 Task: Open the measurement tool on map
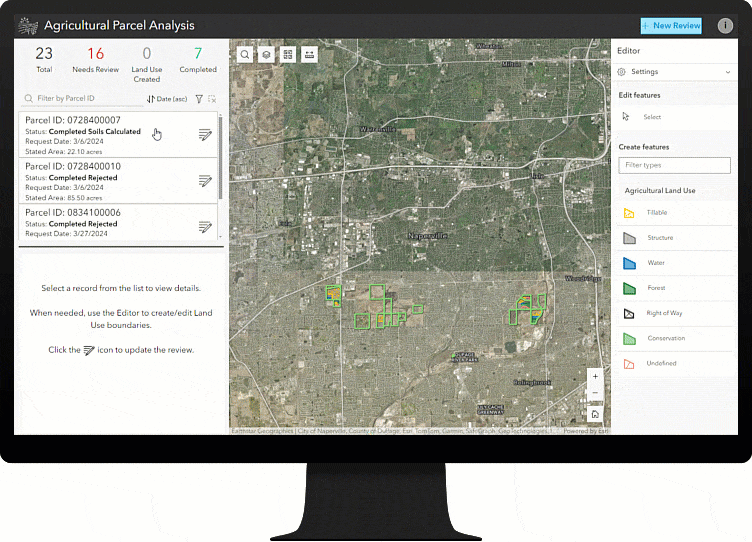[309, 55]
